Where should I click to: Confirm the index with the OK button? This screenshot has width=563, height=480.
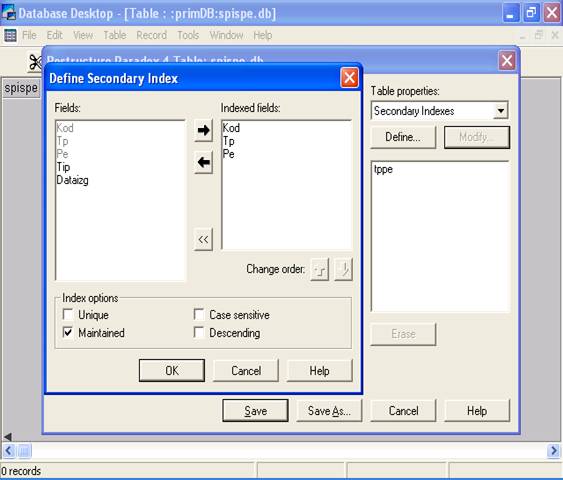(172, 371)
